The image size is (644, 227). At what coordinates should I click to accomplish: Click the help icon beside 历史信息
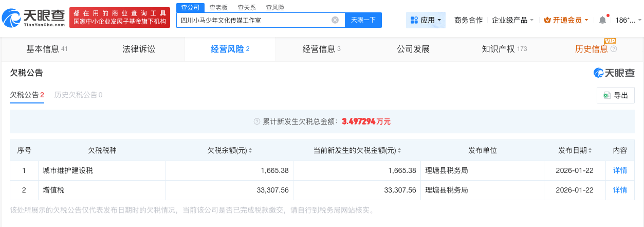[x=613, y=49]
